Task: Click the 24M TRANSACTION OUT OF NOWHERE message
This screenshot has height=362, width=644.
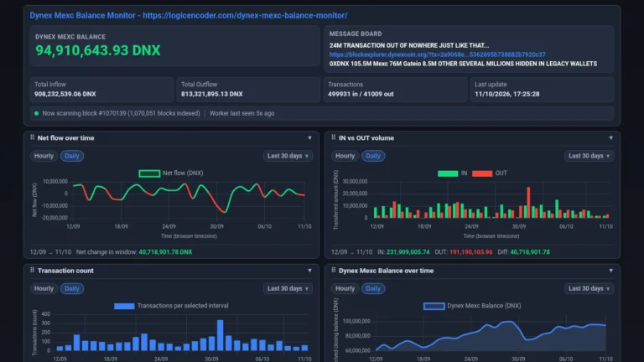Action: click(x=409, y=45)
